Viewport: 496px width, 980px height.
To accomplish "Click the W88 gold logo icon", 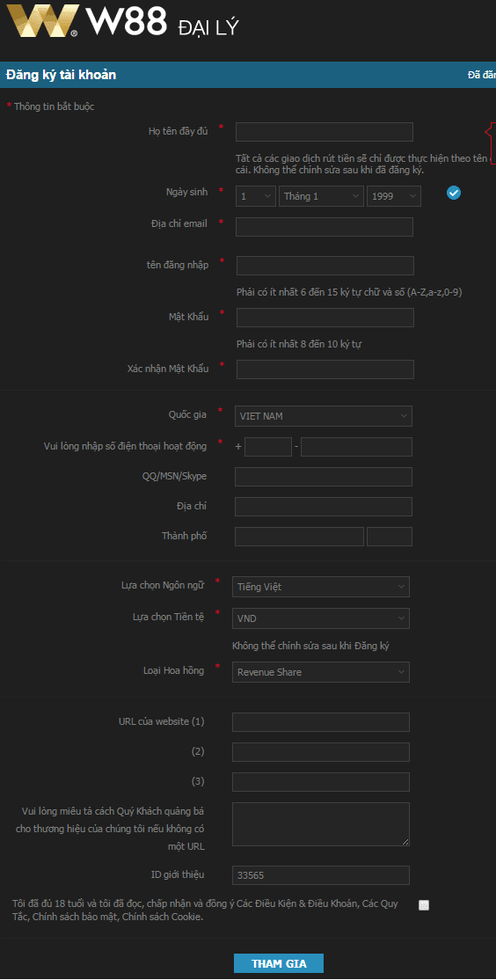I will pos(42,20).
